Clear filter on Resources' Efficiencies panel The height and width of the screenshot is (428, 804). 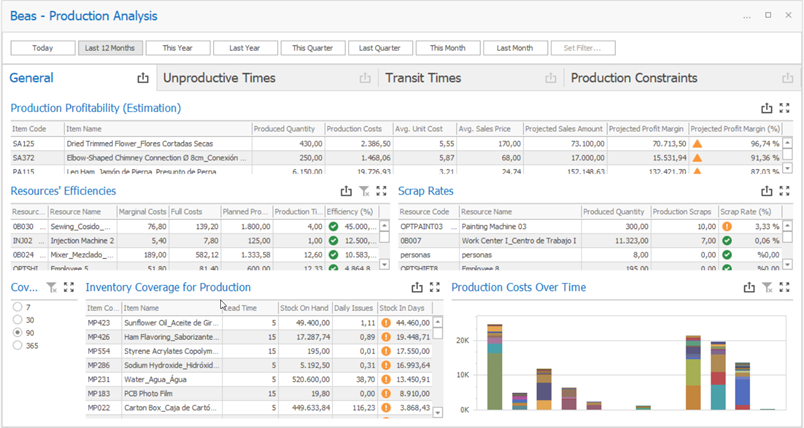[364, 191]
